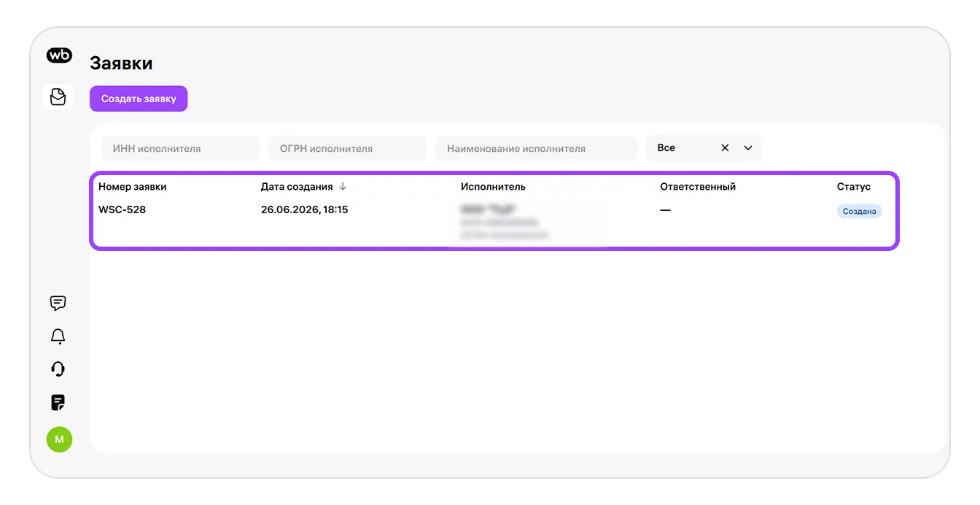Click the Статус column header
Screen dimensions: 980x505
[x=854, y=187]
